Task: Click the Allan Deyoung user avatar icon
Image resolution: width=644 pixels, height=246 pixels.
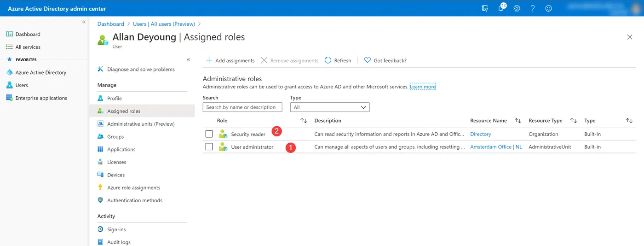Action: pos(103,40)
